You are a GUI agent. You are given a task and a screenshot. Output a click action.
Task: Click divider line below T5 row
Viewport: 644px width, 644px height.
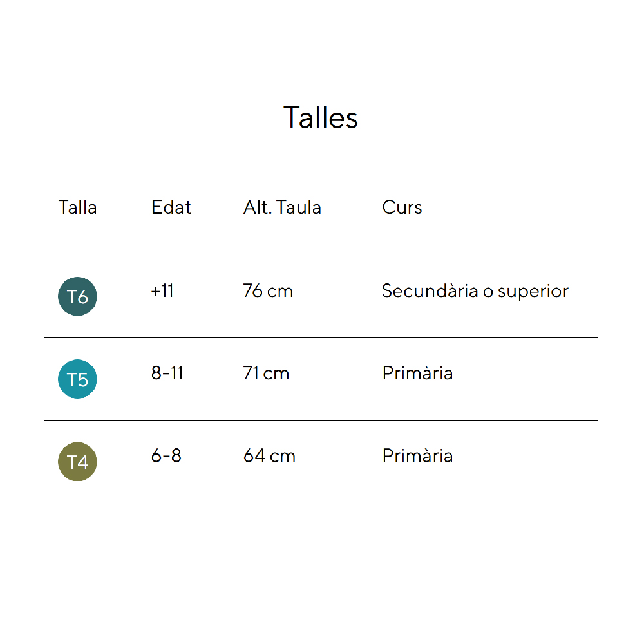pos(321,421)
